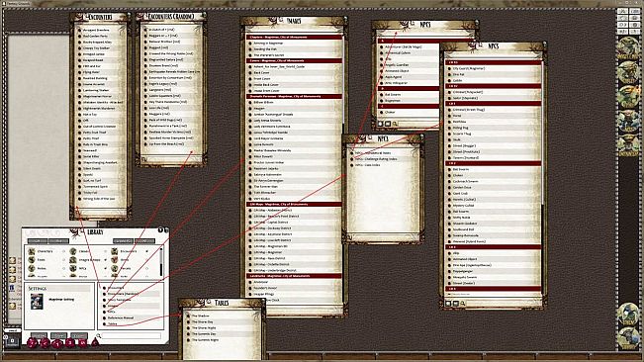This screenshot has height=362, width=644.
Task: Open Tables entry in Library module list
Action: 113,323
